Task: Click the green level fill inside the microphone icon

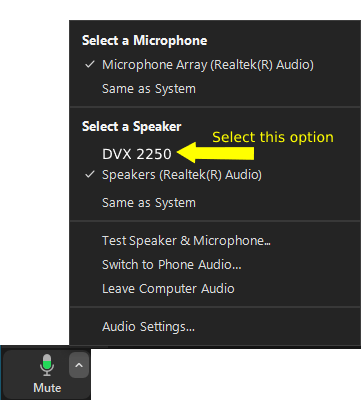Action: [47, 363]
